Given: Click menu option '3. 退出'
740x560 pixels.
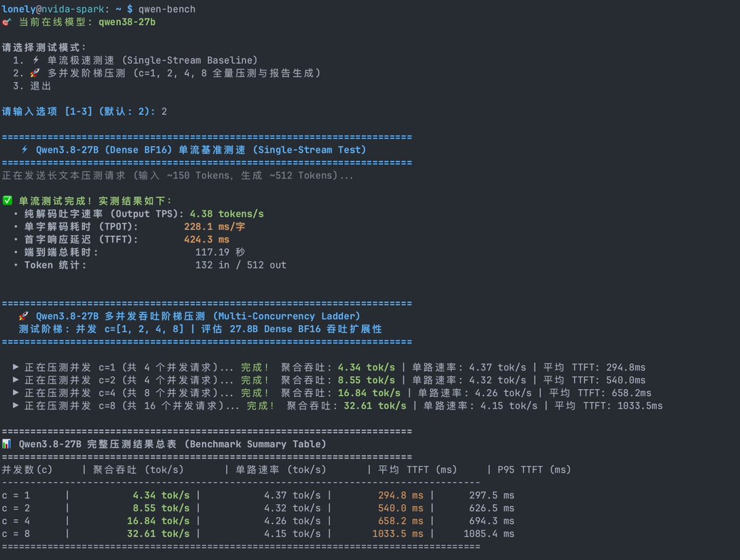Looking at the screenshot, I should pos(32,86).
